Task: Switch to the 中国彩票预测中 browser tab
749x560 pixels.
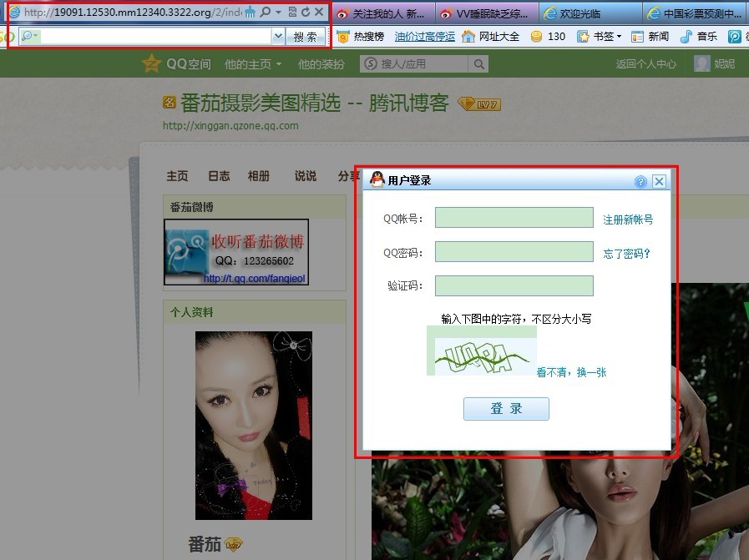Action: (x=696, y=14)
